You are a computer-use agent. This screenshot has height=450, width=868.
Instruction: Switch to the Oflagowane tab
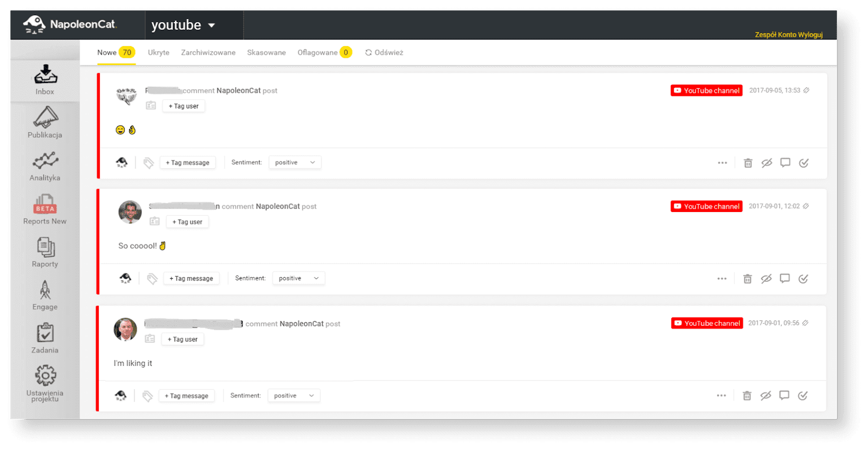[x=324, y=53]
